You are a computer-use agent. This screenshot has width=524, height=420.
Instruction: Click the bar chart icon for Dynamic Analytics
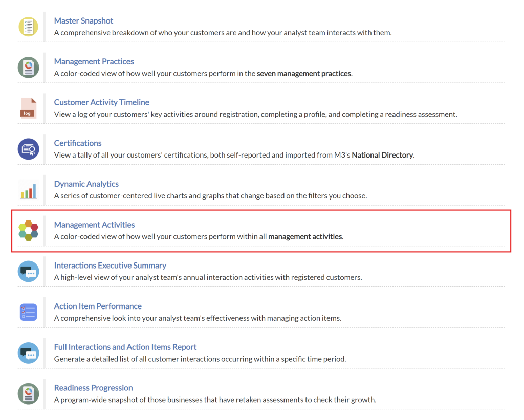coord(28,190)
